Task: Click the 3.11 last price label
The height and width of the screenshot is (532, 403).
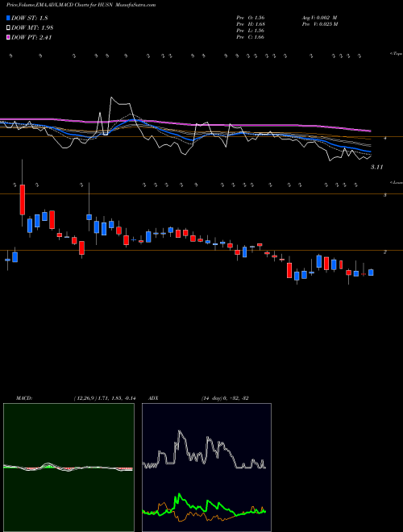Action: pyautogui.click(x=376, y=167)
